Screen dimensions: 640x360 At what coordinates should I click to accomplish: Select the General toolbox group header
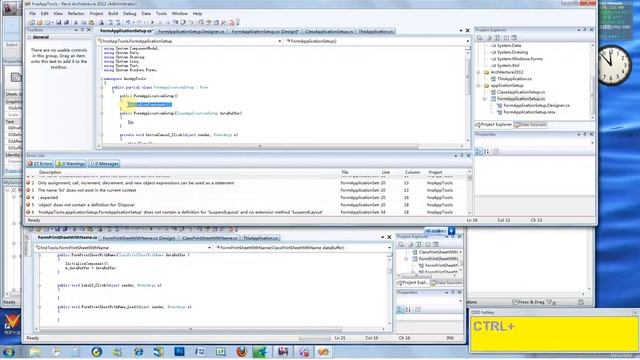pos(59,37)
